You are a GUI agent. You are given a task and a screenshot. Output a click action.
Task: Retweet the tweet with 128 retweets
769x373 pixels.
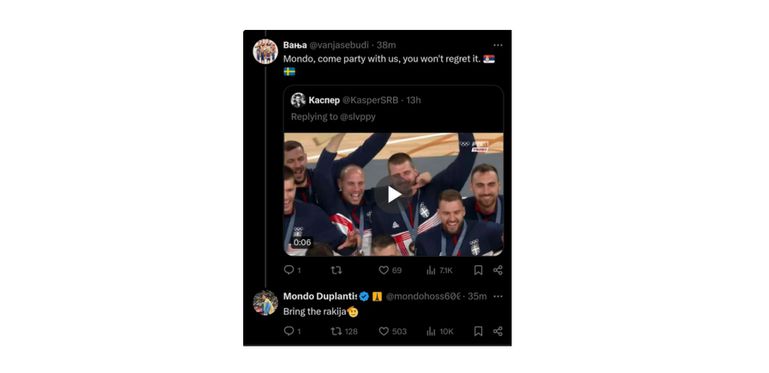point(344,331)
